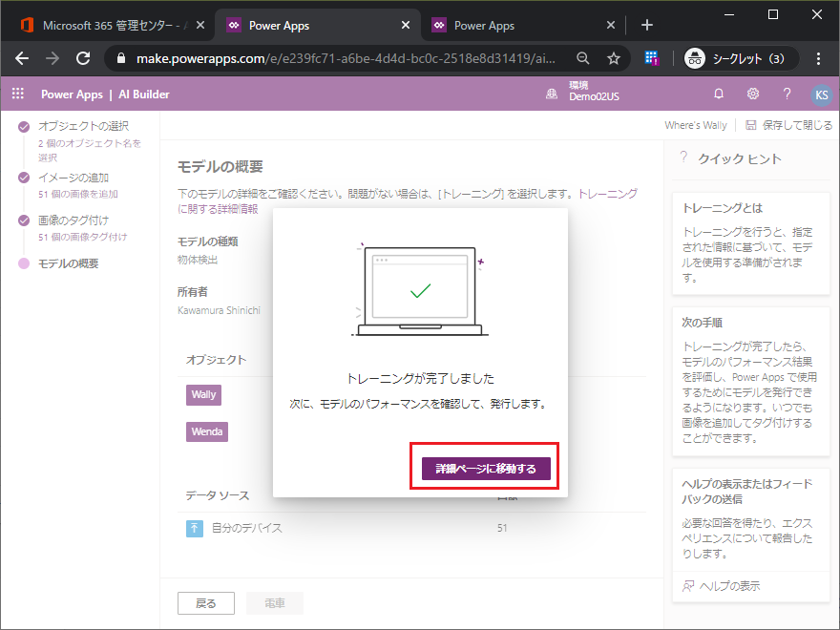Viewport: 840px width, 630px height.
Task: Click 保存して閉じる in the command bar
Action: [x=789, y=125]
